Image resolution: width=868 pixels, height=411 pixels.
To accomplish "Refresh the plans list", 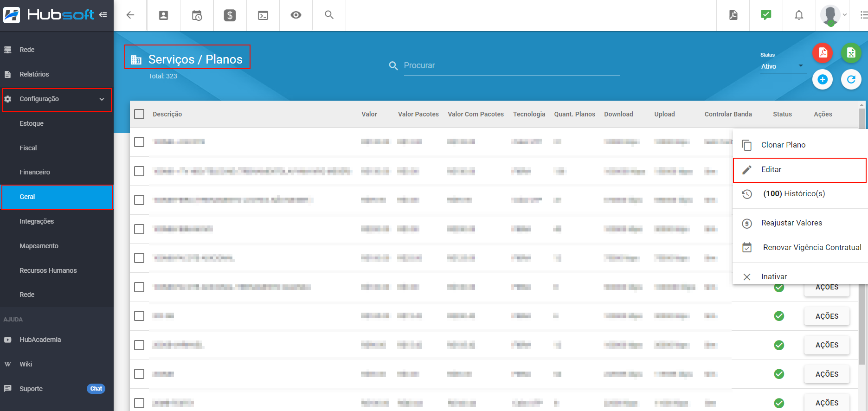I will pyautogui.click(x=851, y=80).
